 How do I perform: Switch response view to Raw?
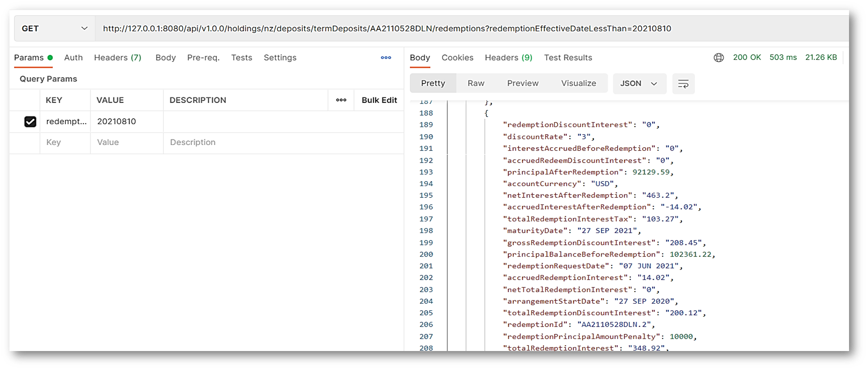coord(476,84)
